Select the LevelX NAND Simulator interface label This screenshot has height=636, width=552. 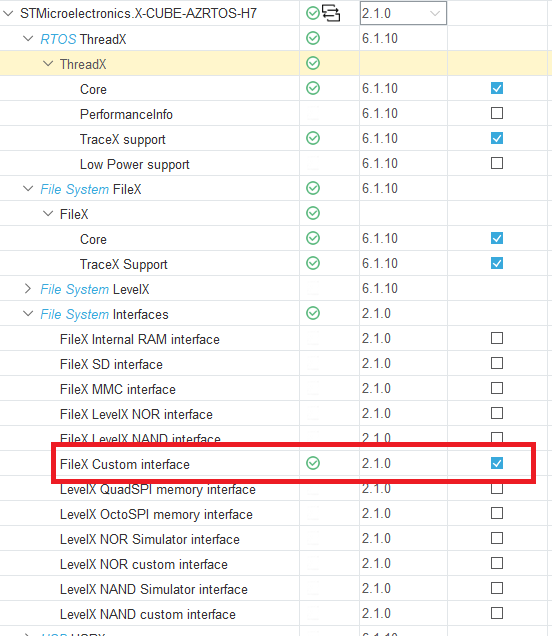(x=154, y=589)
